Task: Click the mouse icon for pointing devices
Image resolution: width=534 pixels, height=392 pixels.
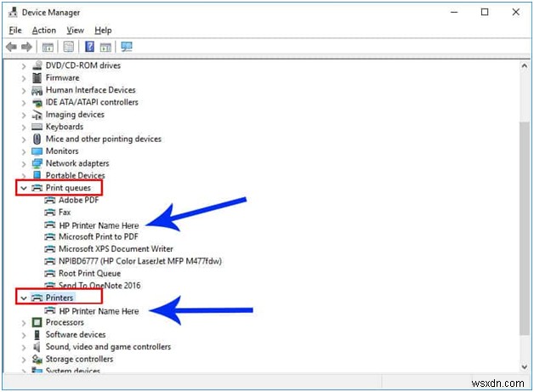Action: (37, 139)
